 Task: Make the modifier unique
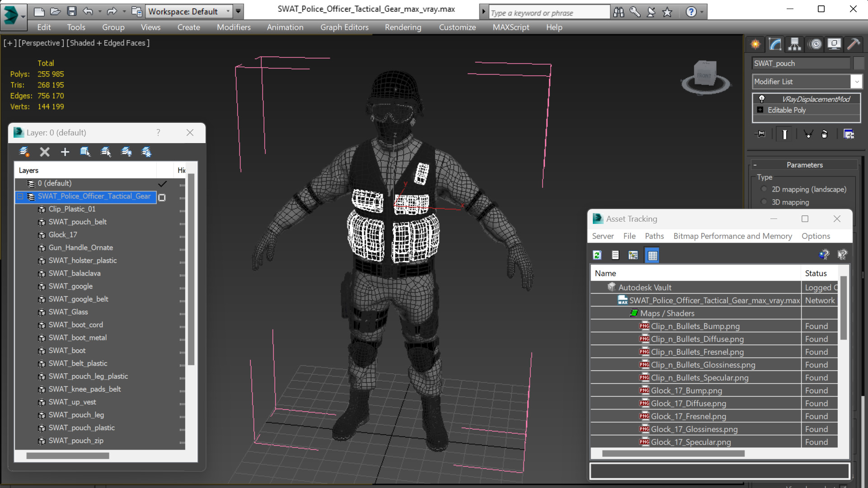[x=808, y=134]
